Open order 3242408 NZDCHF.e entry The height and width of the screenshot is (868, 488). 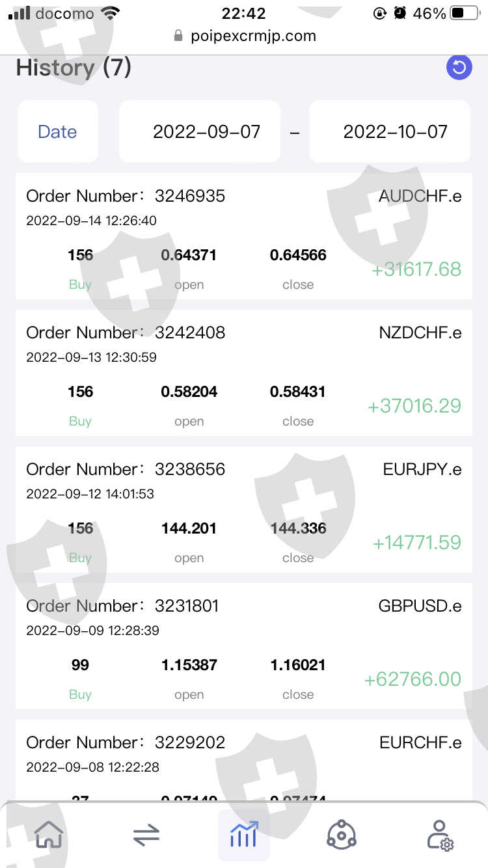(244, 373)
